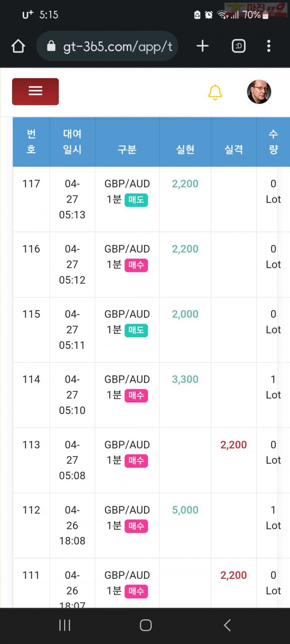
Task: Click the 3,300 value in row 114
Action: [x=185, y=379]
